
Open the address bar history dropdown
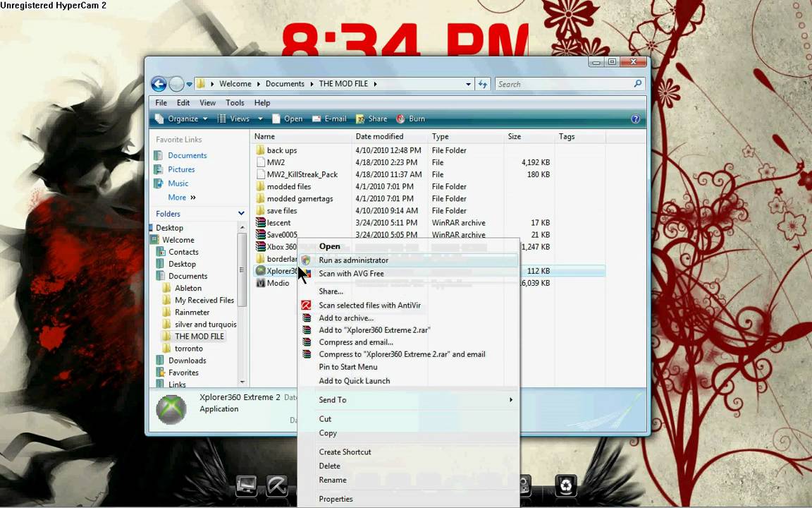tap(468, 84)
